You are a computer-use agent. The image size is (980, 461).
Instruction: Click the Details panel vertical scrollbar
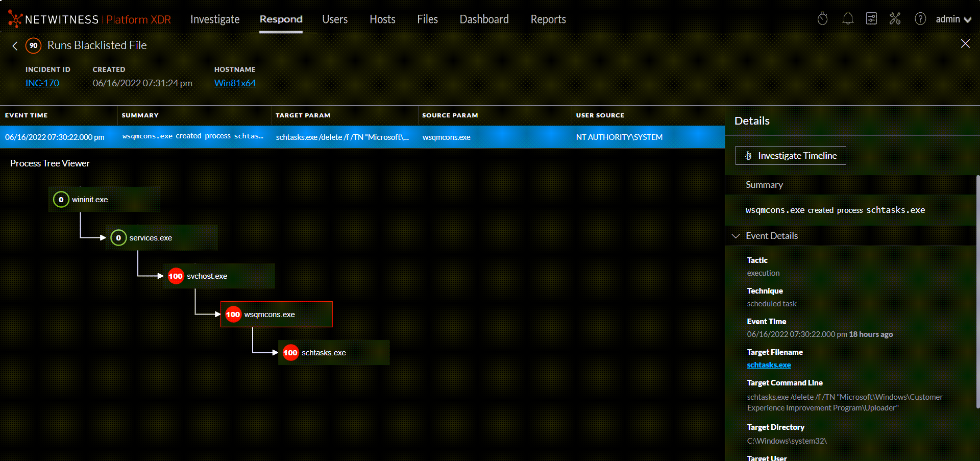977,291
